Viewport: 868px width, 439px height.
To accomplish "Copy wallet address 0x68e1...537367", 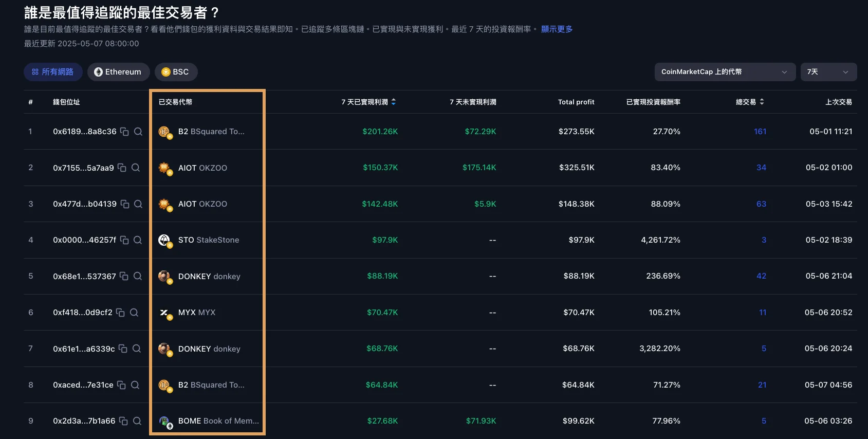I will tap(124, 276).
